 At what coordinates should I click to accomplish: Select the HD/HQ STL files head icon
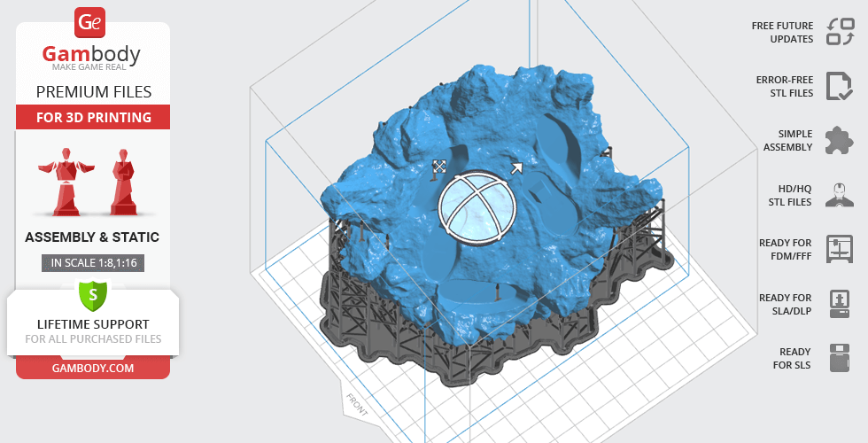(838, 195)
